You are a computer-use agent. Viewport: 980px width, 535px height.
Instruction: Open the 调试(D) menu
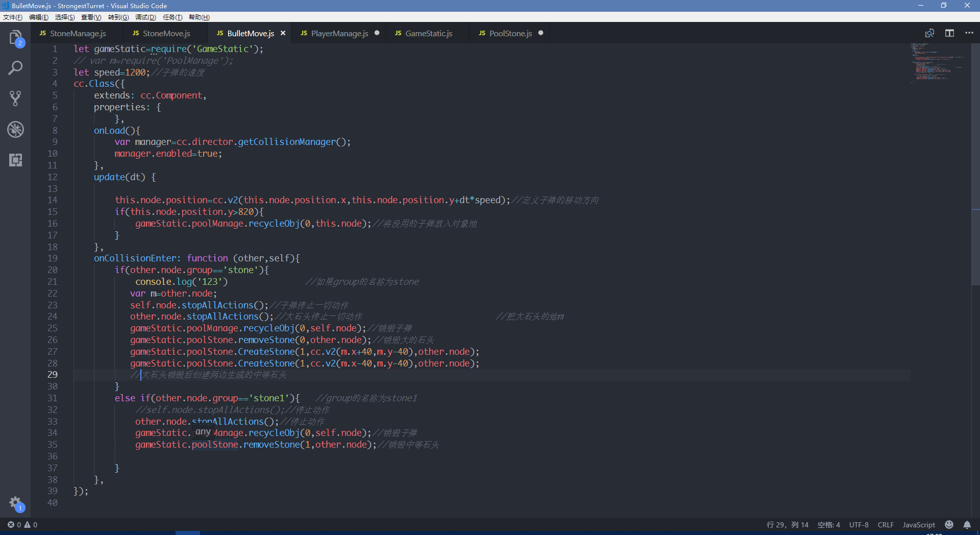pyautogui.click(x=145, y=17)
